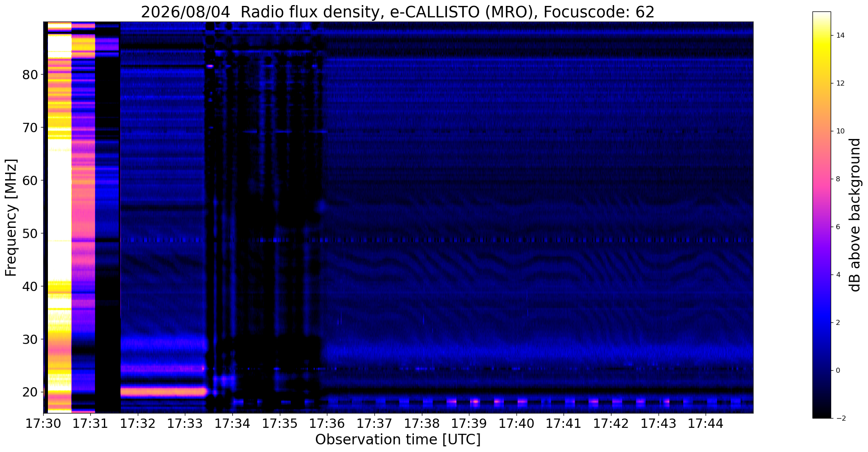Click the colorbar tick labeled −2
Image resolution: width=868 pixels, height=452 pixels.
[x=840, y=419]
